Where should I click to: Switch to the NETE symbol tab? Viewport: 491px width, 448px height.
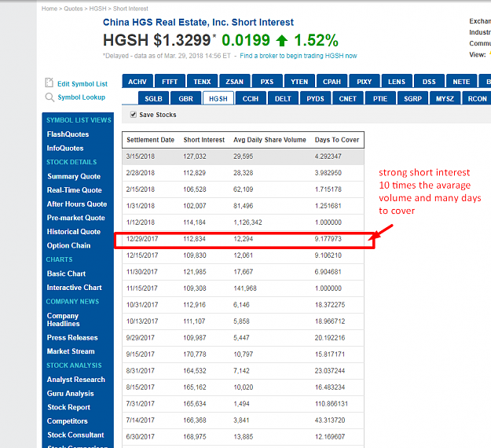click(x=462, y=82)
